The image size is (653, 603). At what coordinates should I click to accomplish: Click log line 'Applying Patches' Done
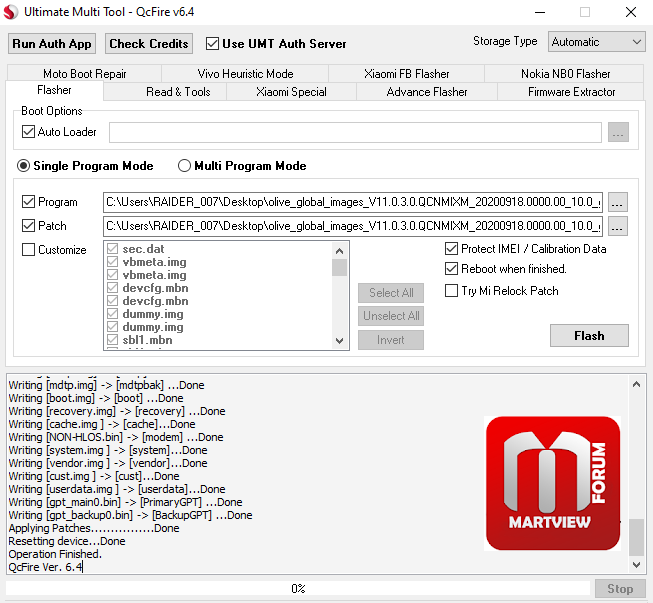point(94,528)
